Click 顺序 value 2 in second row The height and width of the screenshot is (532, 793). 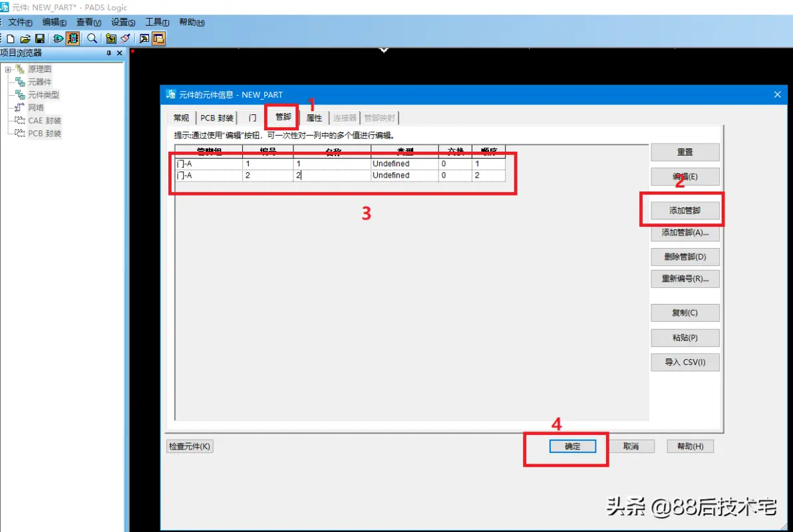[488, 176]
